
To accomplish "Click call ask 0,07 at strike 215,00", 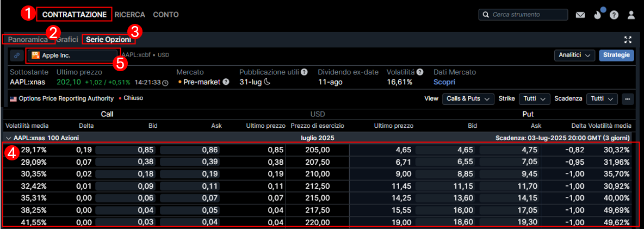I will [189, 197].
